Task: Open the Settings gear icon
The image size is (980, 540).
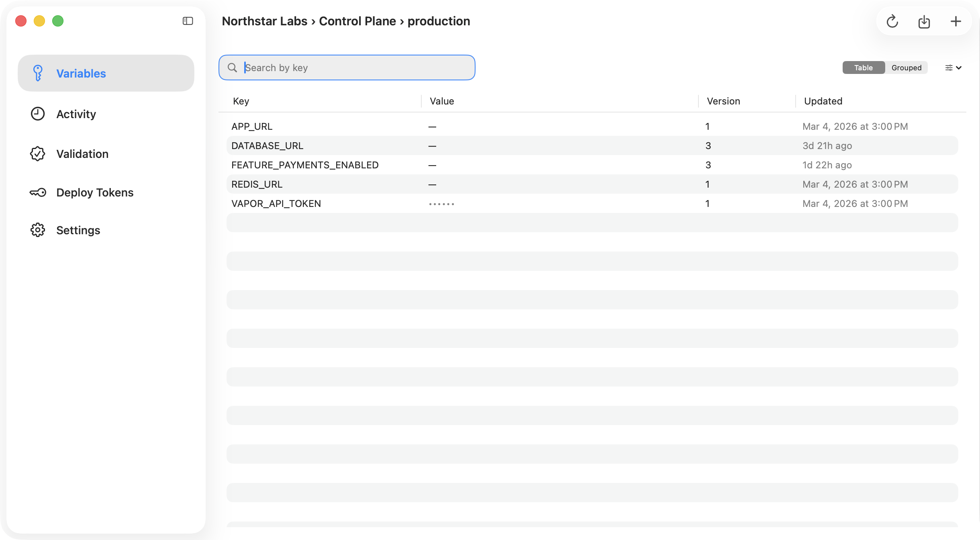Action: pos(37,230)
